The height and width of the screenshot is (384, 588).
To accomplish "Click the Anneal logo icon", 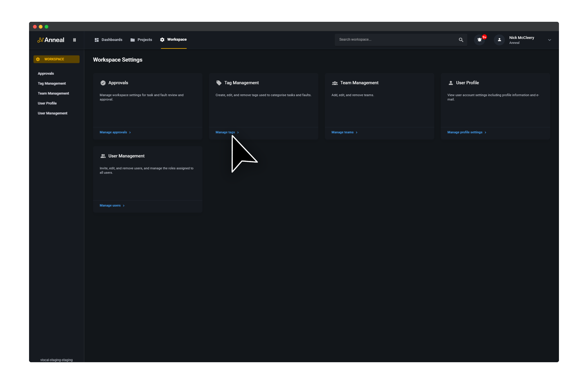I will click(41, 40).
